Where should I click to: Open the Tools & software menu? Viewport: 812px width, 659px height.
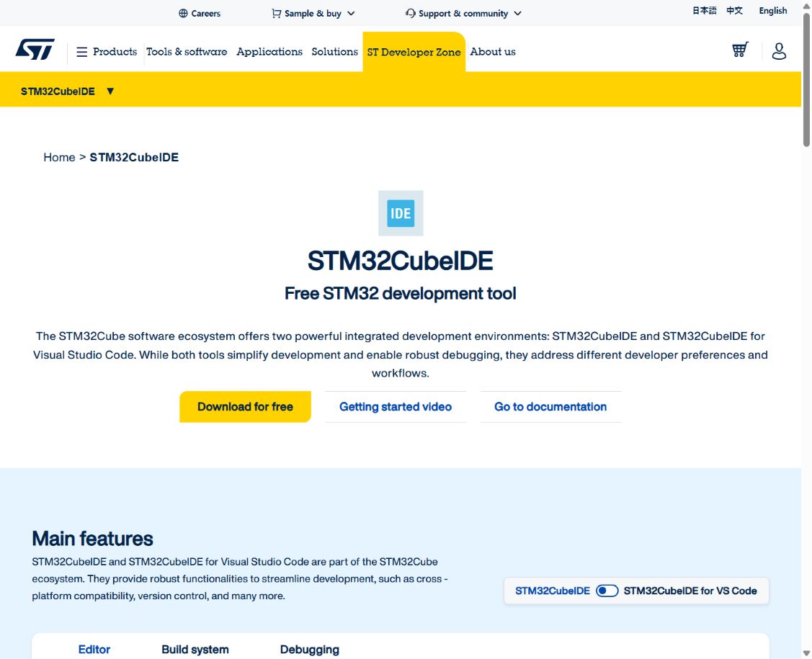coord(187,52)
